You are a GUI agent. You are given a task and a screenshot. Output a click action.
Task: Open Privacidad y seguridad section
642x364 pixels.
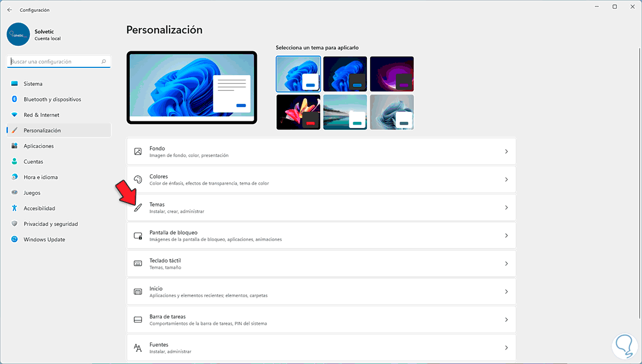59,224
